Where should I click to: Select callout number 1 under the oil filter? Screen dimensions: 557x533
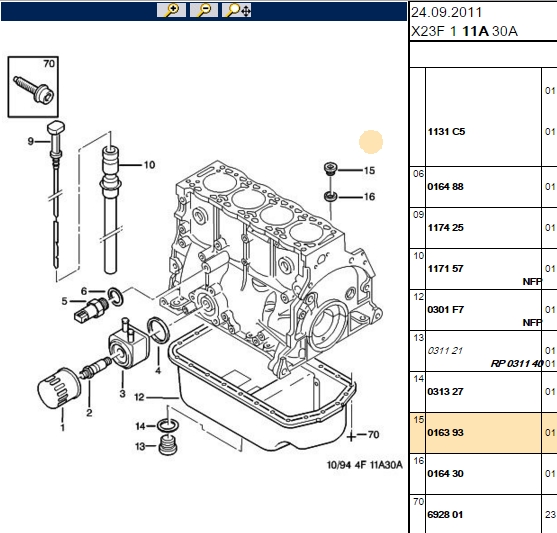[63, 427]
